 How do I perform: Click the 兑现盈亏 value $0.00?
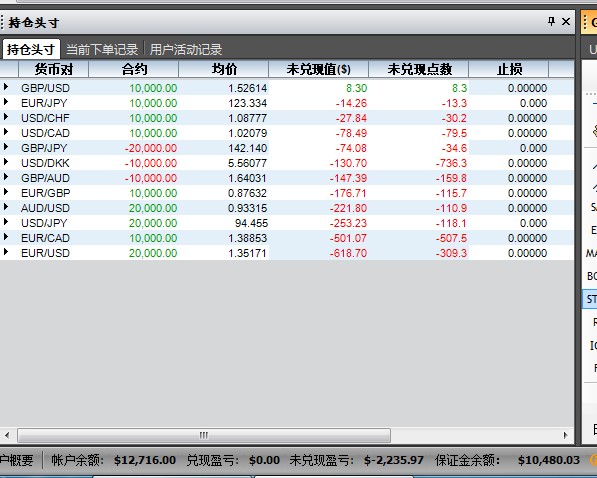coord(264,460)
